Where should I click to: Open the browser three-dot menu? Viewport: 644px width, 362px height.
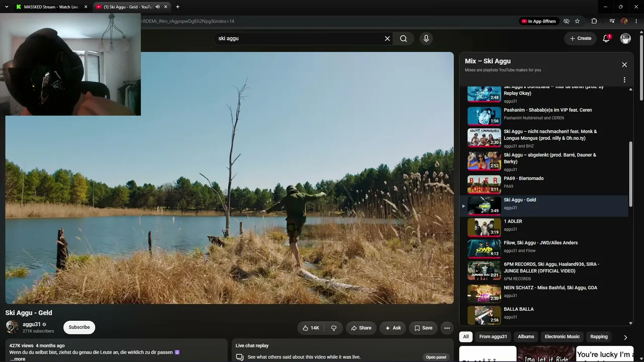tap(637, 21)
